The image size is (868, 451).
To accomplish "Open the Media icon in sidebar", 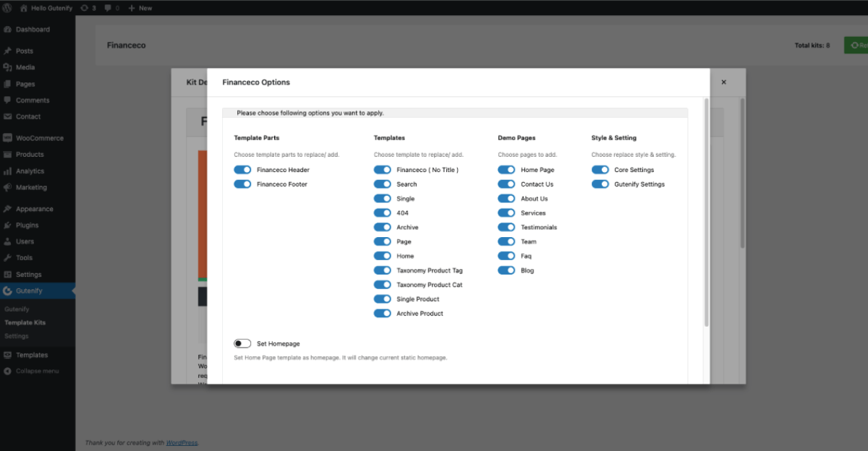I will [8, 67].
